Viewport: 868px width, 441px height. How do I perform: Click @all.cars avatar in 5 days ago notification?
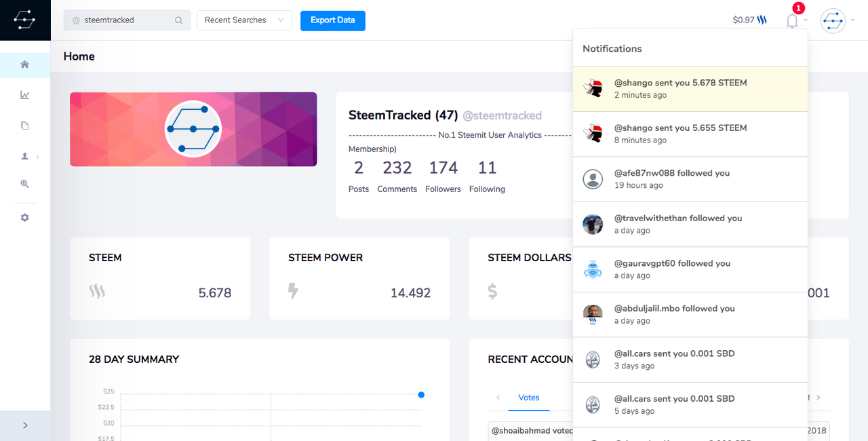[x=593, y=405]
